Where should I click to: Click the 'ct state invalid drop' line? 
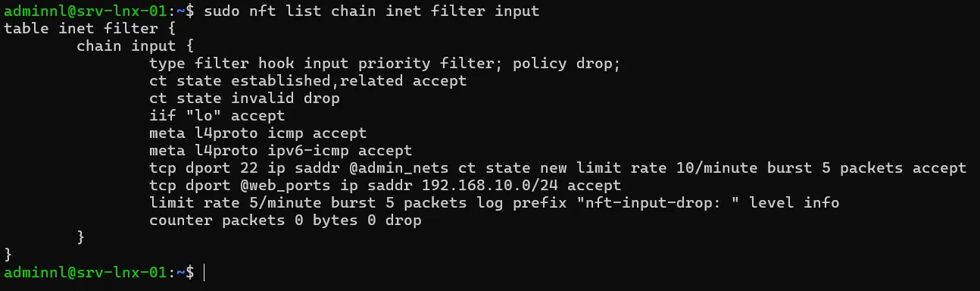pyautogui.click(x=245, y=99)
